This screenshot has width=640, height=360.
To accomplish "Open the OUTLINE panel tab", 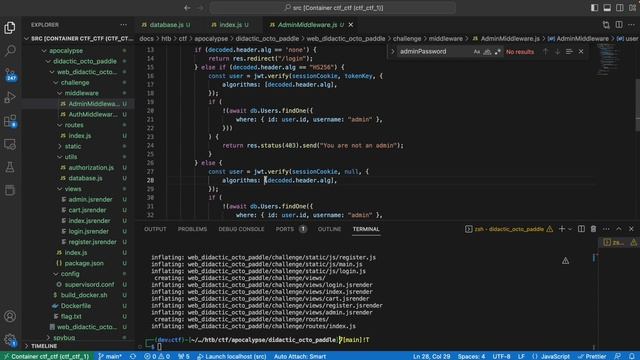I will [x=329, y=229].
